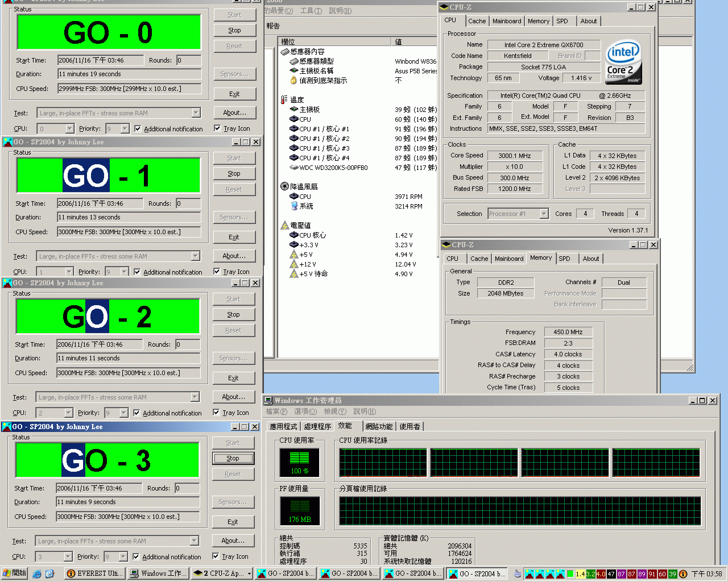The width and height of the screenshot is (728, 582).
Task: Click the black 47 temperature tray icon
Action: coord(611,574)
